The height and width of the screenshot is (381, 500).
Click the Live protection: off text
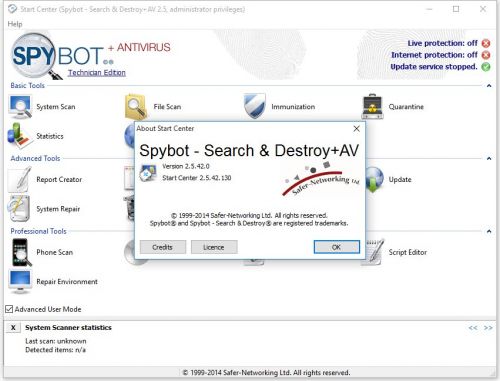click(442, 43)
